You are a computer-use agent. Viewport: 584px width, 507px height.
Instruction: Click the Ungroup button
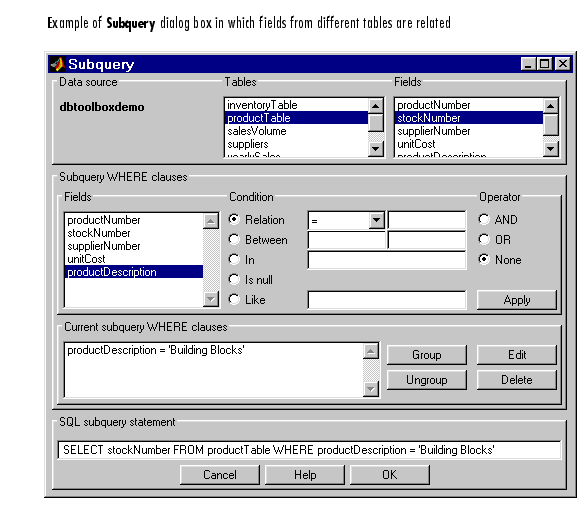pos(426,380)
